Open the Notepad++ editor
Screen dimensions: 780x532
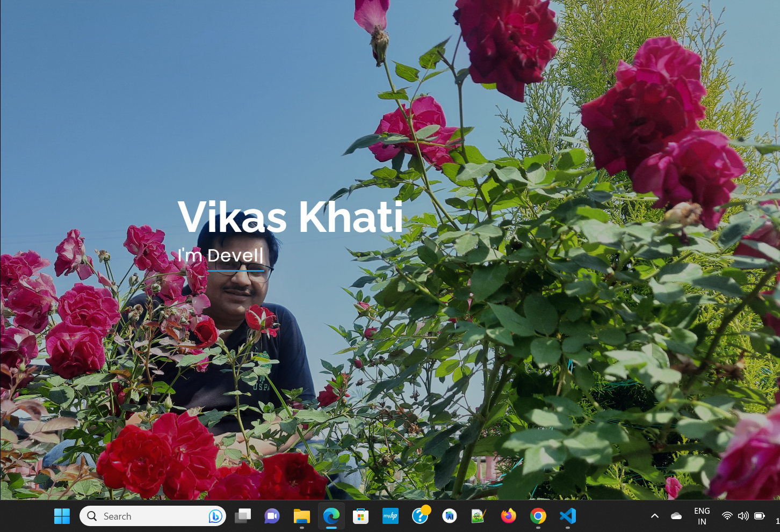478,516
